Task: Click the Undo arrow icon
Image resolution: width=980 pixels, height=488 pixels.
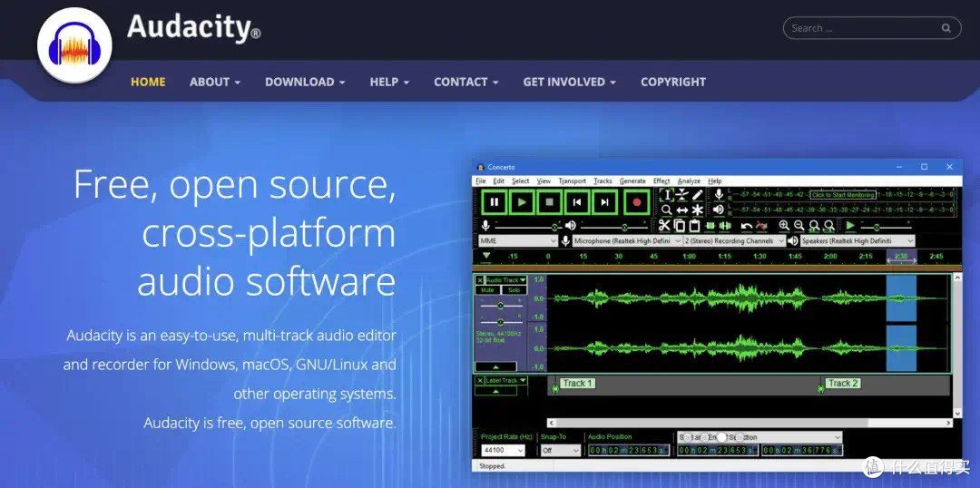Action: [x=746, y=226]
